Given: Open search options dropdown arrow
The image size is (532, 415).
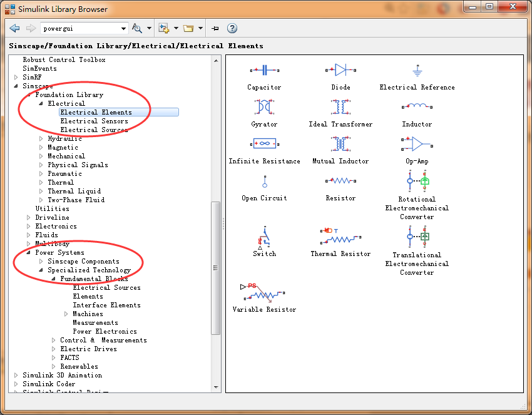Looking at the screenshot, I should [149, 28].
